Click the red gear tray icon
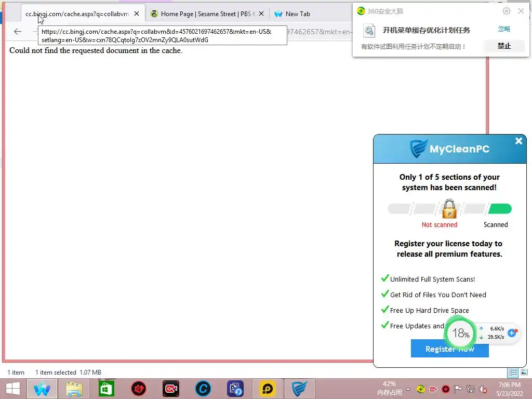The width and height of the screenshot is (532, 399). click(x=445, y=389)
